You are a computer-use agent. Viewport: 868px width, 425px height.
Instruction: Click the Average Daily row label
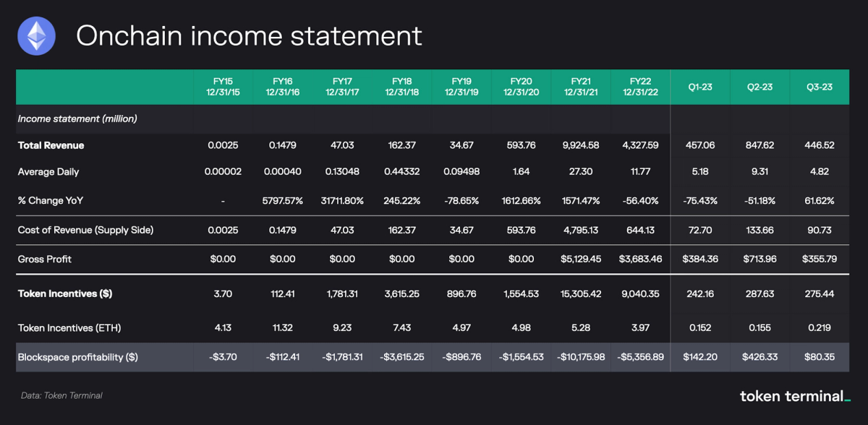coord(47,171)
